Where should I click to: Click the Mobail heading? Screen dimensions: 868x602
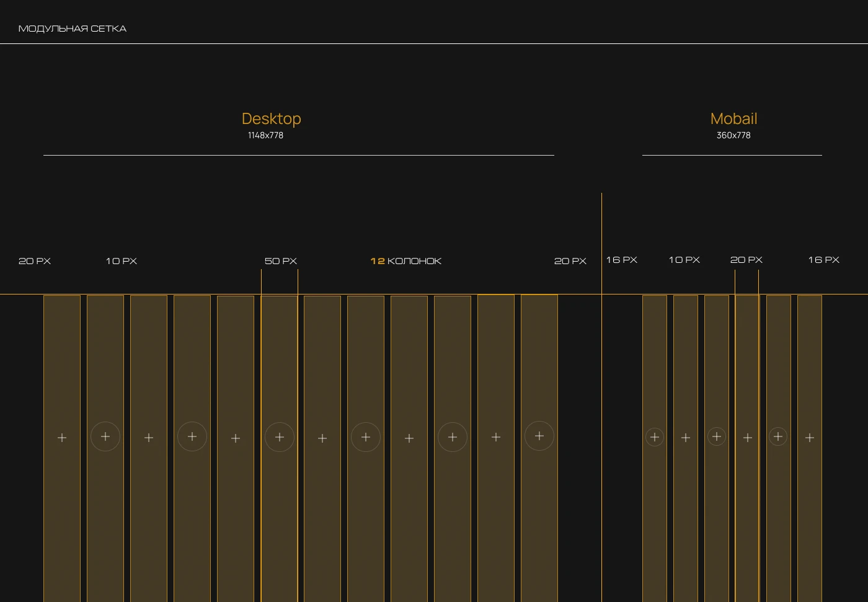pyautogui.click(x=733, y=118)
